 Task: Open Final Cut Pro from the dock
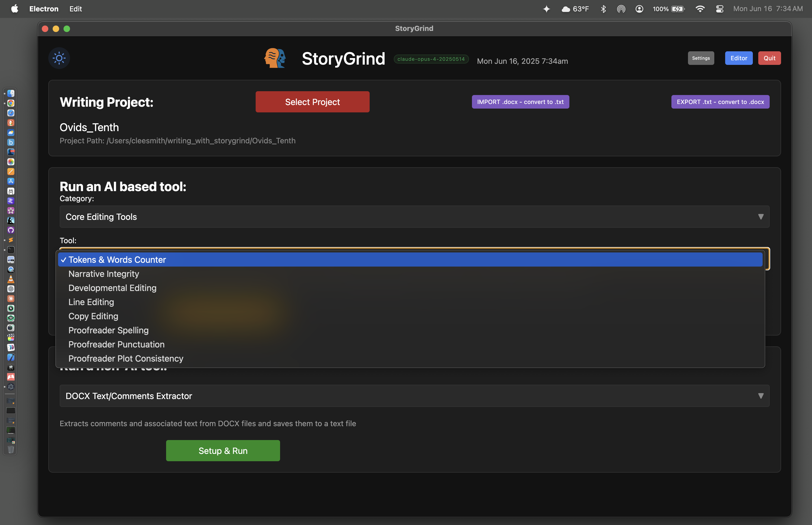tap(11, 337)
